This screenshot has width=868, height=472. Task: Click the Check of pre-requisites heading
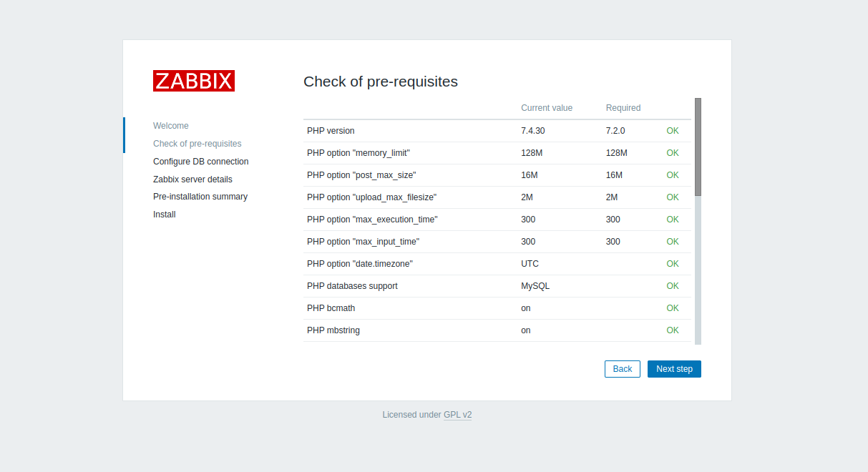tap(381, 82)
